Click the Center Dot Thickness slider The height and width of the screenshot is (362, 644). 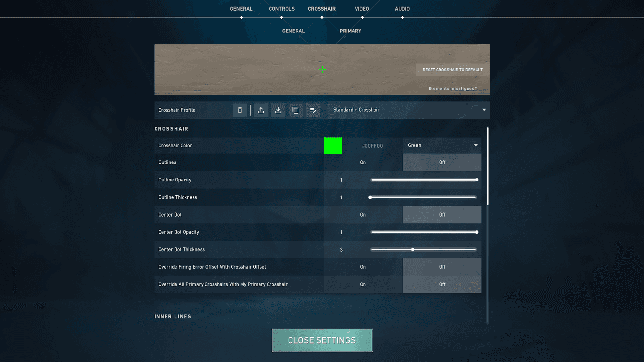(423, 250)
